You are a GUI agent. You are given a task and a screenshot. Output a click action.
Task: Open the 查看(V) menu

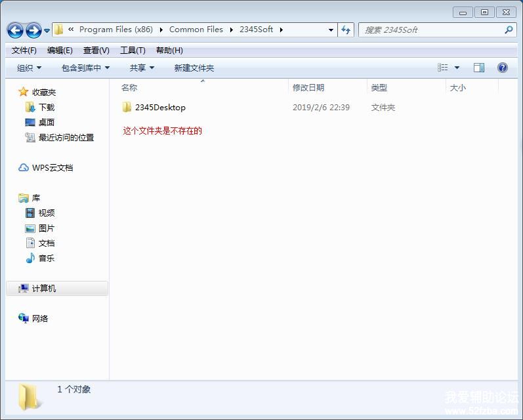(x=96, y=51)
